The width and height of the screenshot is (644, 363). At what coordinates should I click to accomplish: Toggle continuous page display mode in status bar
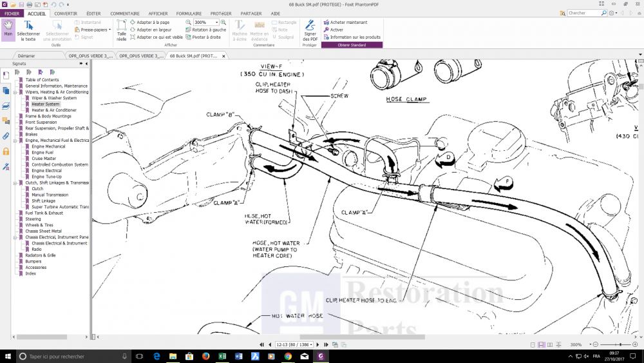tap(541, 345)
